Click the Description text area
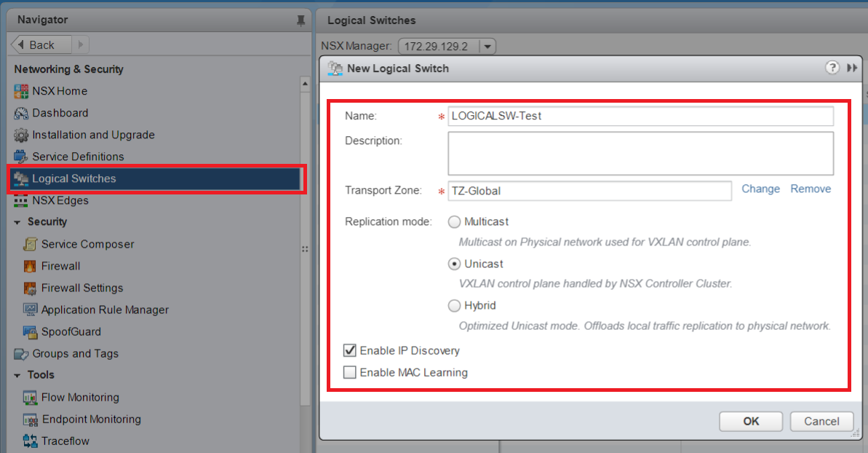 [640, 154]
